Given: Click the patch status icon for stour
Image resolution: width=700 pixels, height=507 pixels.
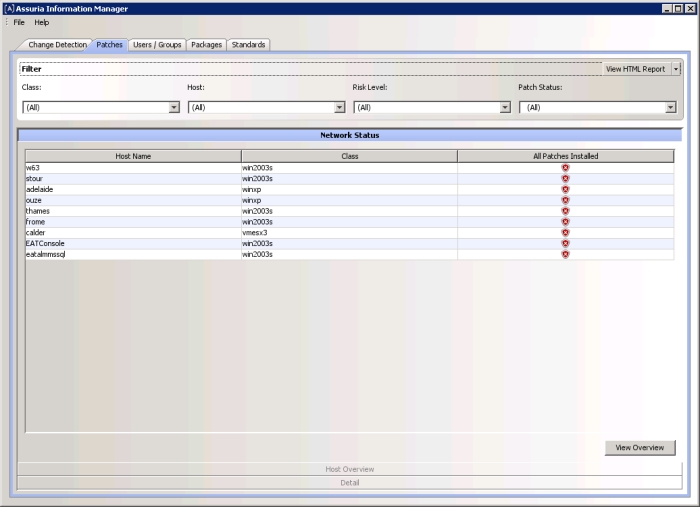Looking at the screenshot, I should click(x=565, y=179).
